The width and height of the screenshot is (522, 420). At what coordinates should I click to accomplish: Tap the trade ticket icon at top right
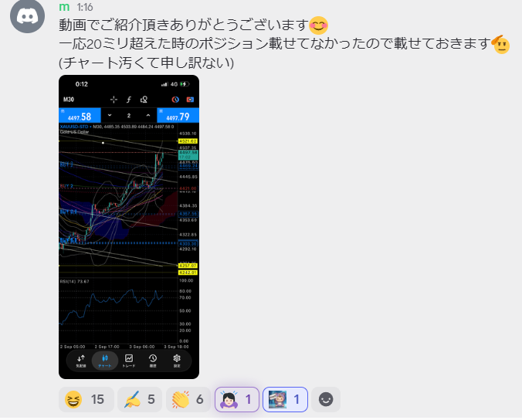click(x=190, y=100)
